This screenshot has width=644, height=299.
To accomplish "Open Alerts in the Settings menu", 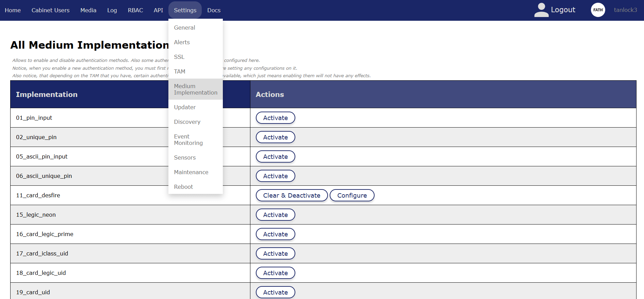I will click(182, 42).
